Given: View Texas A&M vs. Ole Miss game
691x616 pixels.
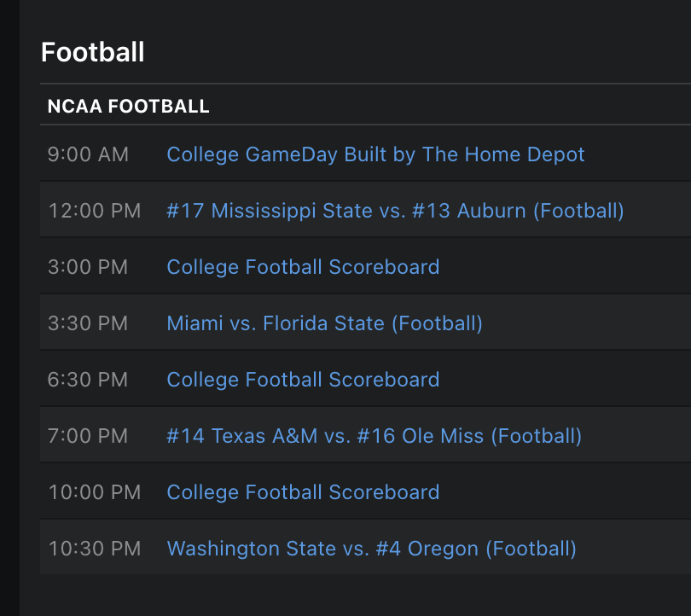Looking at the screenshot, I should point(374,436).
